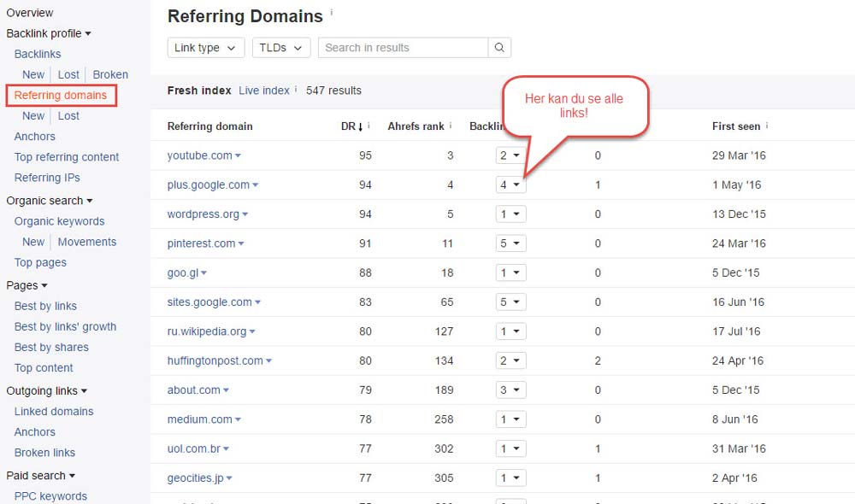Sort by First seen column header
The width and height of the screenshot is (855, 504).
pyautogui.click(x=736, y=126)
